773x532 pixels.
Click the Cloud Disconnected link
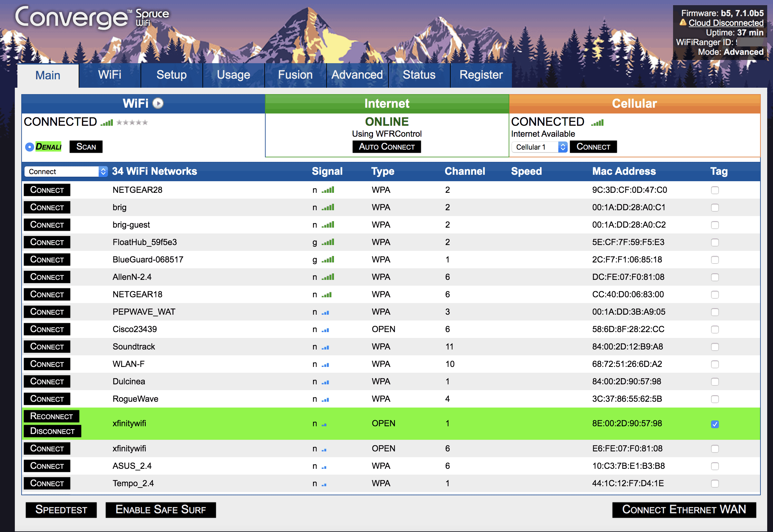(x=726, y=23)
